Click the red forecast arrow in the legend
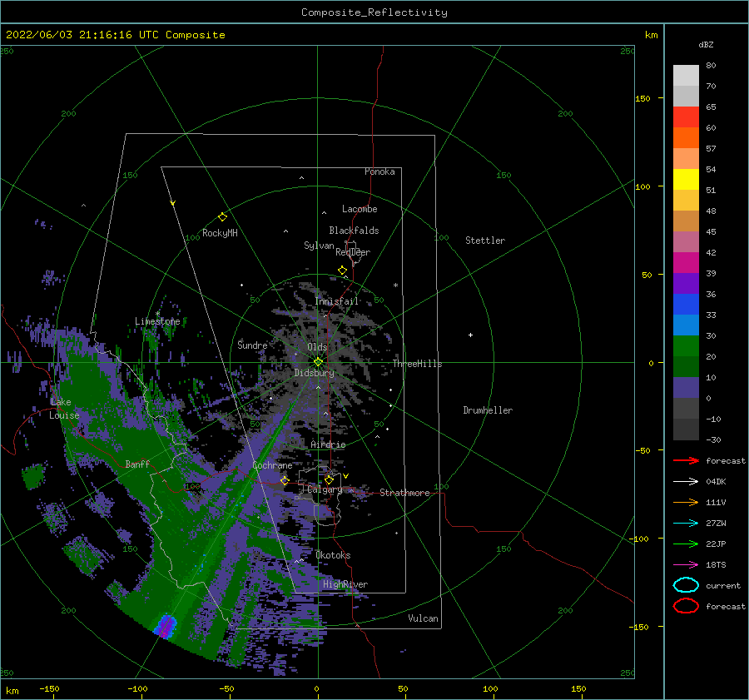Image resolution: width=749 pixels, height=700 pixels. point(686,460)
